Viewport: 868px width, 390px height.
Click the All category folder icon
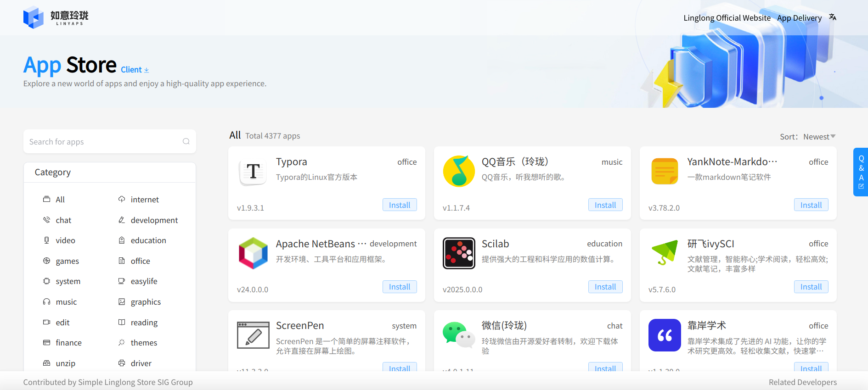point(46,199)
